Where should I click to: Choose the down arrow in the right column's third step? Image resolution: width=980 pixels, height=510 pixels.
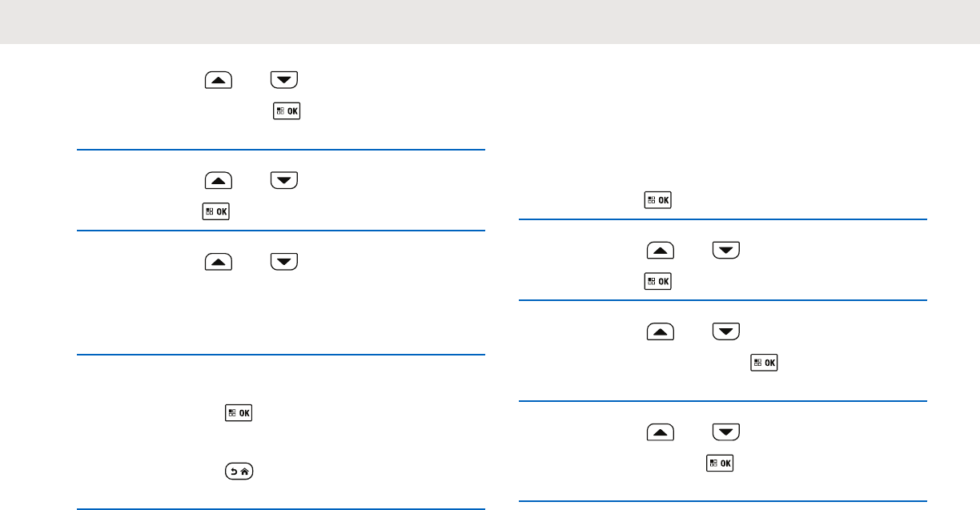(x=725, y=331)
